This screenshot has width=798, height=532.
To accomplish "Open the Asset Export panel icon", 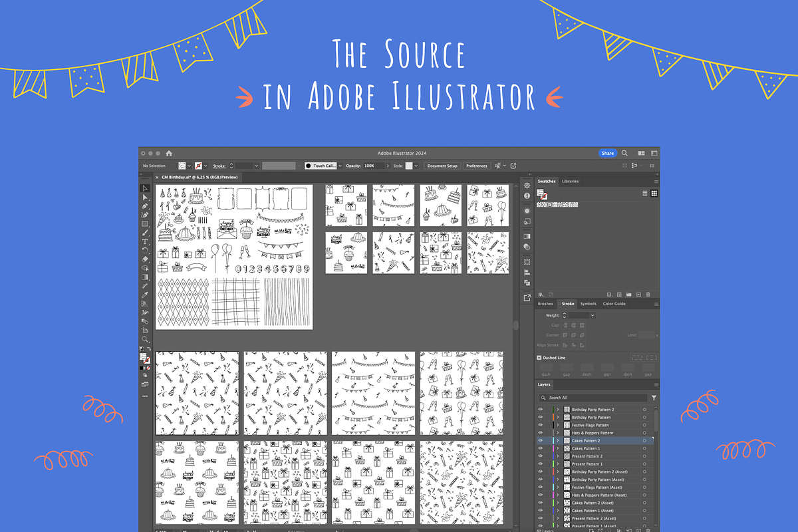I will (x=527, y=298).
